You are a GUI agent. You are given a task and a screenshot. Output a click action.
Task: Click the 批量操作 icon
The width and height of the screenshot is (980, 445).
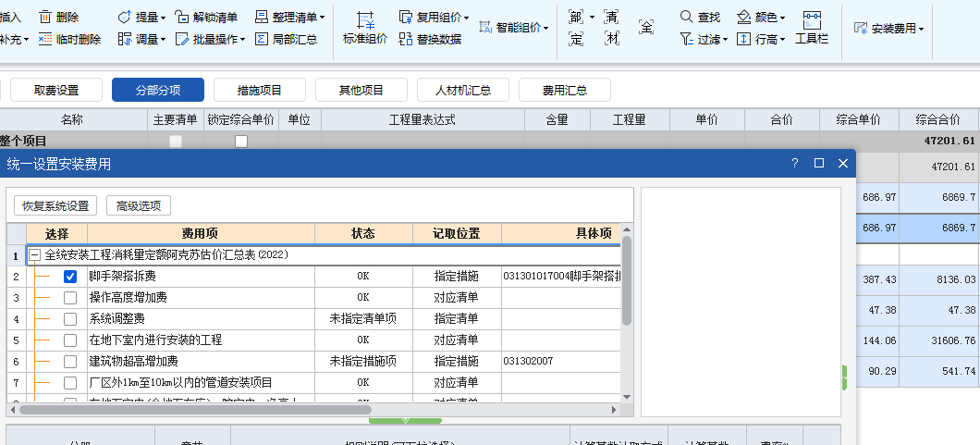pyautogui.click(x=182, y=39)
